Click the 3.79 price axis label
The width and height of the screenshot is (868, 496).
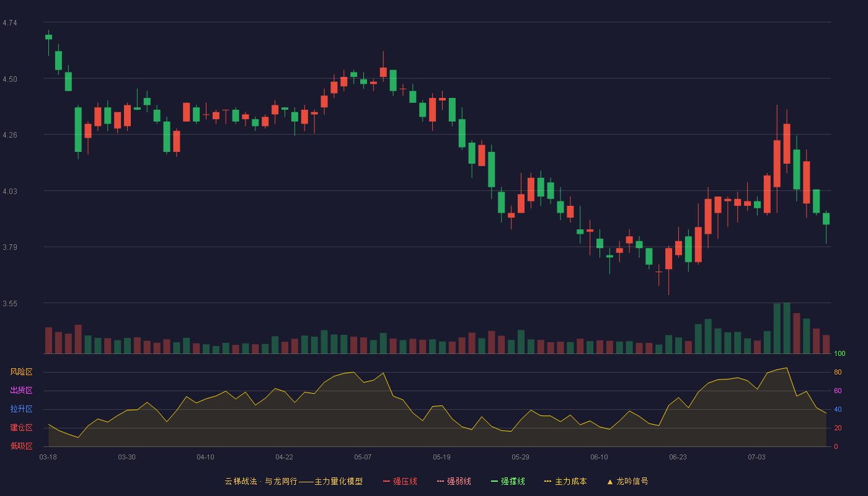(10, 247)
